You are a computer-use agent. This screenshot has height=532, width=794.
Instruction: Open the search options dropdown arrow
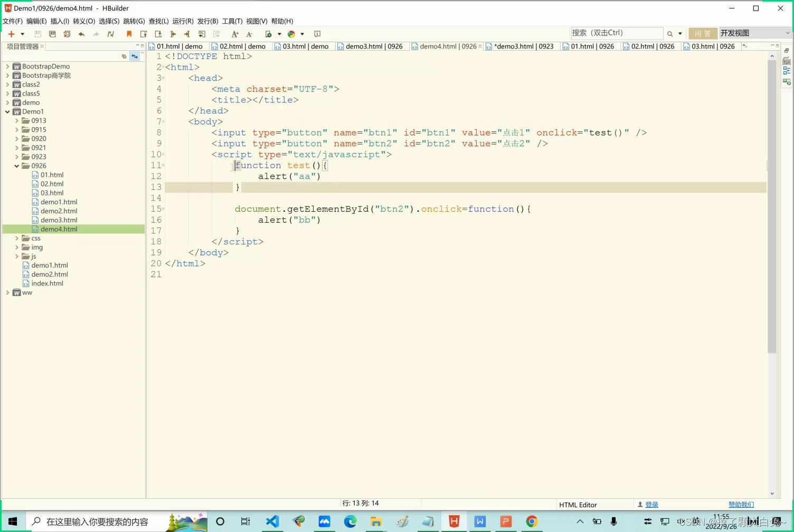[x=680, y=34]
